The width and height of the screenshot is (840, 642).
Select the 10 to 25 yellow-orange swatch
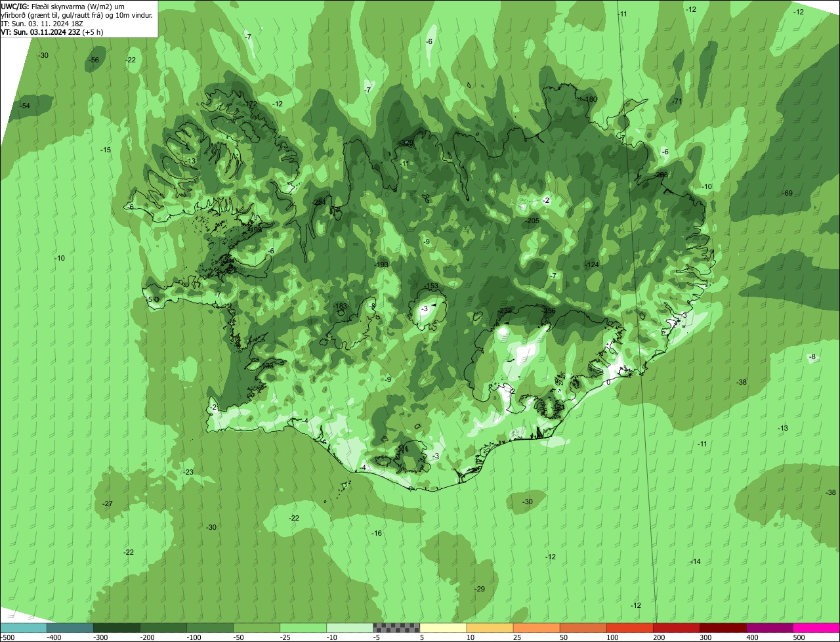(490, 628)
